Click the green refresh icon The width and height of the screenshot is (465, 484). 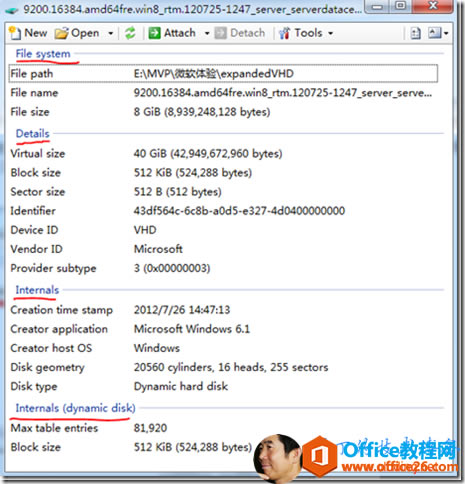click(130, 33)
